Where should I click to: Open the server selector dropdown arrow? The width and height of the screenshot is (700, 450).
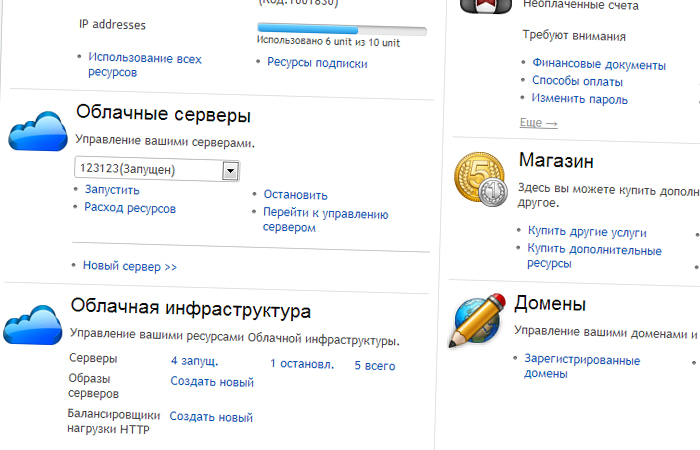230,171
